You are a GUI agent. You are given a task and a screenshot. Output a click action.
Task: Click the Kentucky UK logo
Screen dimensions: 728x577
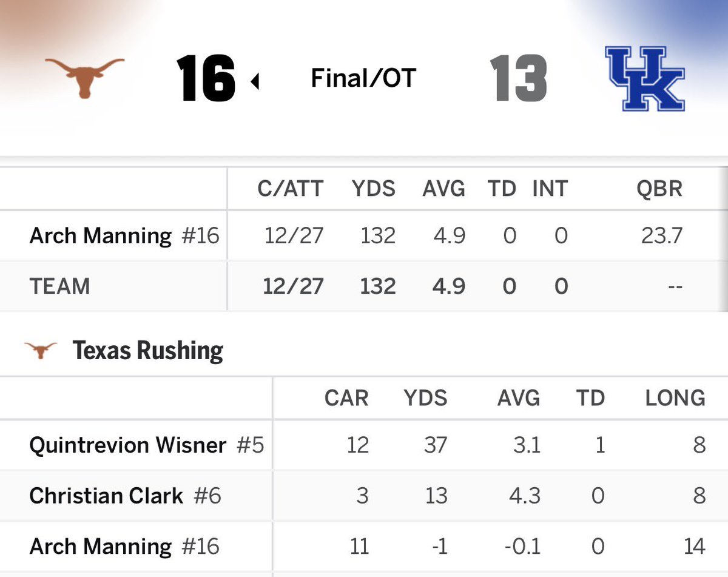click(x=645, y=79)
